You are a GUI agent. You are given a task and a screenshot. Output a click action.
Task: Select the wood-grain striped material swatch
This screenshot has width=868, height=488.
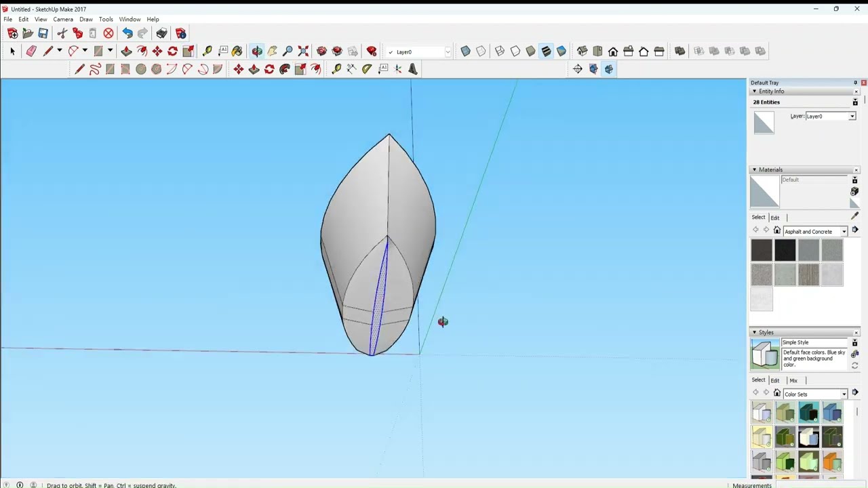click(808, 274)
